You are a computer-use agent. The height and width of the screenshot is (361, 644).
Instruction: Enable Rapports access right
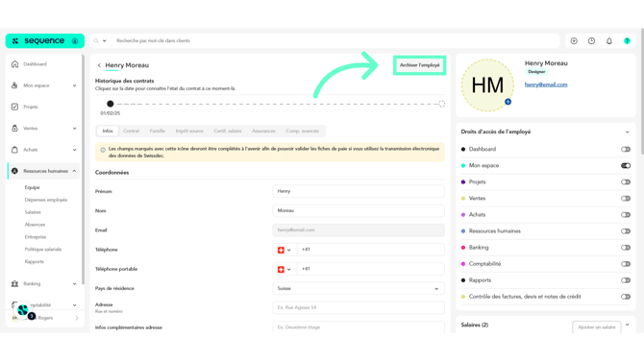[x=626, y=280]
